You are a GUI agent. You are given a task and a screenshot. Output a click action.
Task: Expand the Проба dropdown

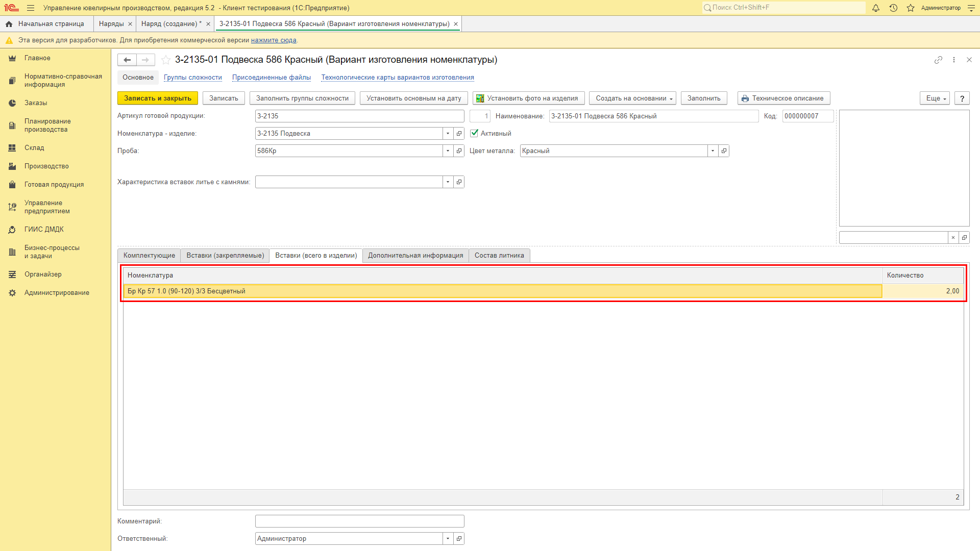448,151
